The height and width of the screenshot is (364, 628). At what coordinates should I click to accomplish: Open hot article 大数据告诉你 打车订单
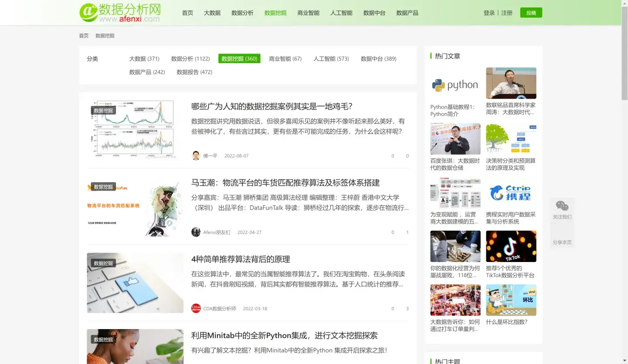pyautogui.click(x=455, y=325)
